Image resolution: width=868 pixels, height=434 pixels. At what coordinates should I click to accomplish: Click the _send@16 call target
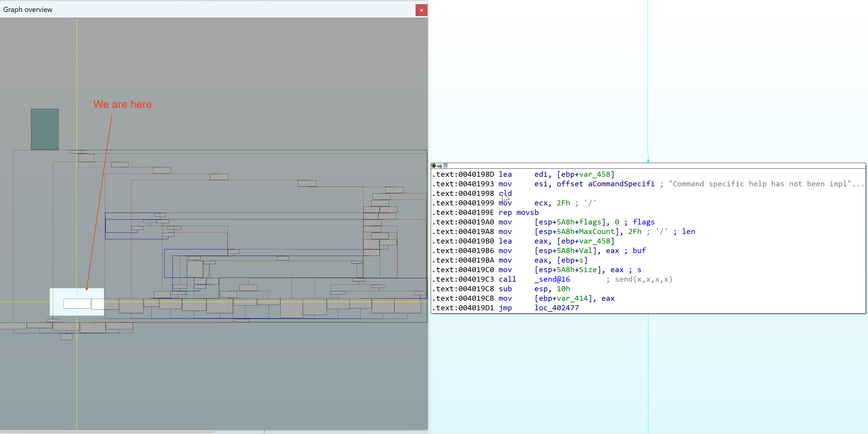(x=552, y=279)
